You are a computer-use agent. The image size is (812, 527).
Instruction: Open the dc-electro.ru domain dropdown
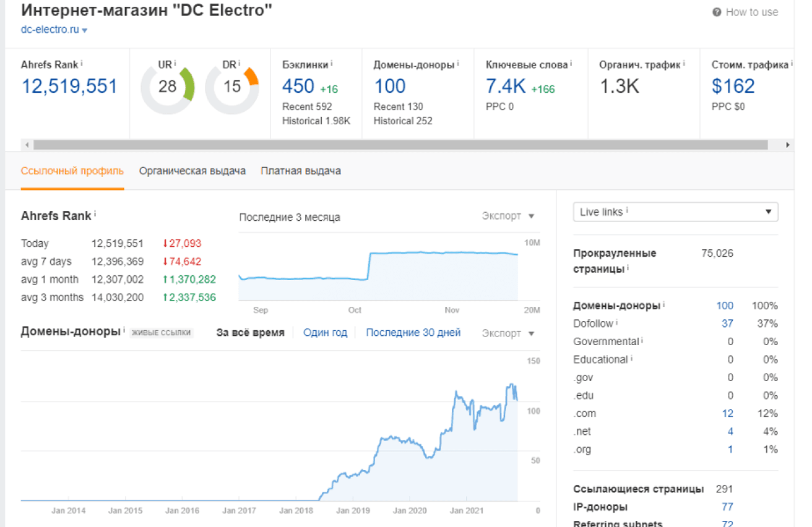tap(54, 29)
